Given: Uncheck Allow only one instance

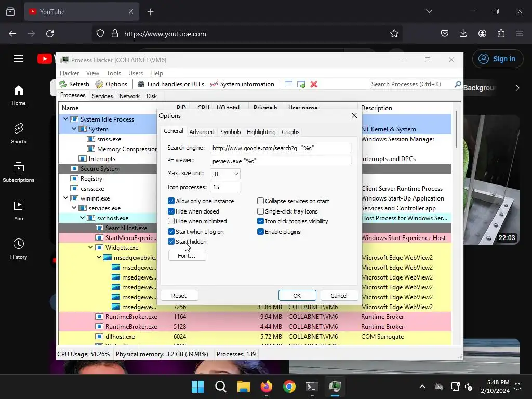Looking at the screenshot, I should pyautogui.click(x=171, y=201).
